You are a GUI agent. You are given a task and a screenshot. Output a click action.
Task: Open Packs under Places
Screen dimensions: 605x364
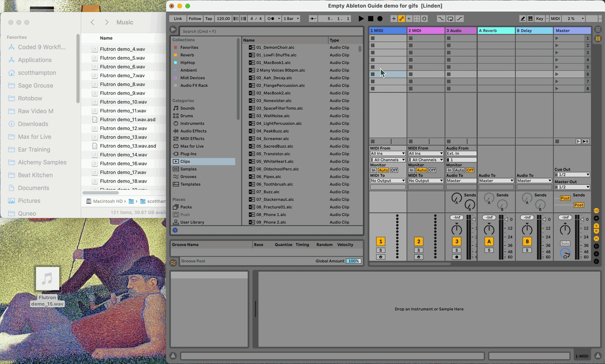pos(186,207)
